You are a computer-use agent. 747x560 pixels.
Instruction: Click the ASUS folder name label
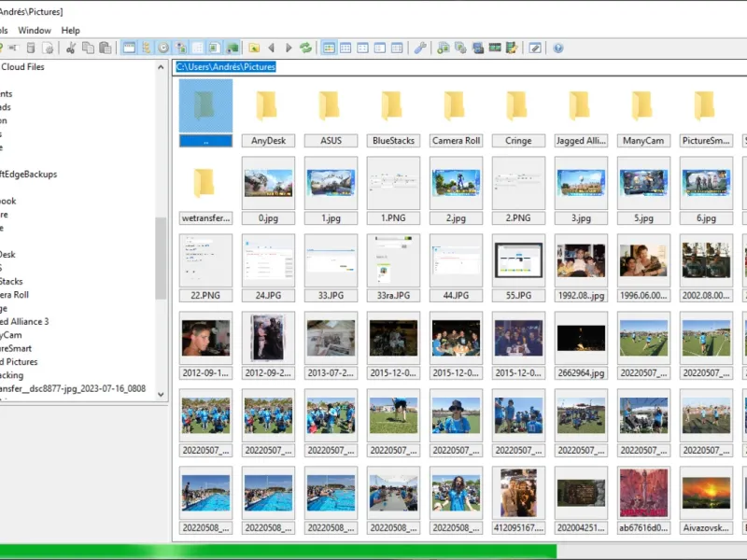[331, 141]
